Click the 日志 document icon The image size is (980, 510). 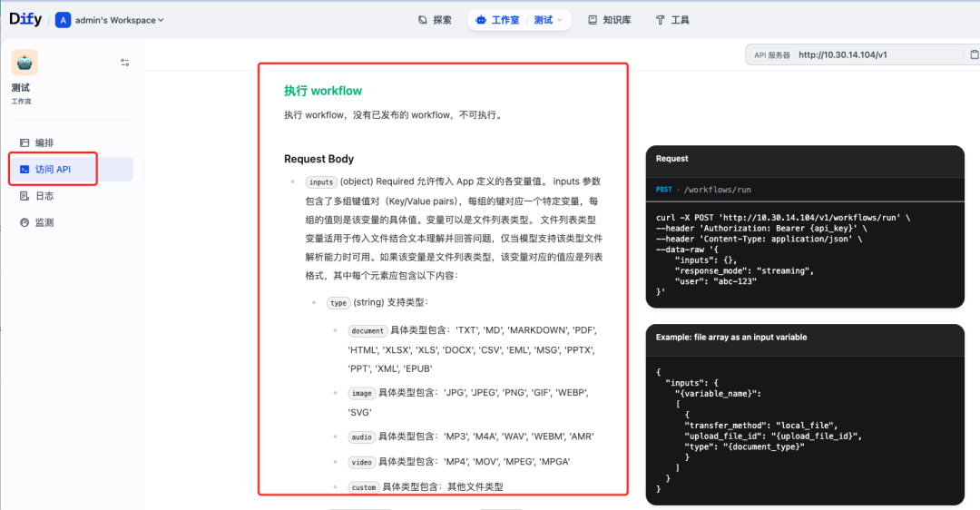tap(24, 196)
